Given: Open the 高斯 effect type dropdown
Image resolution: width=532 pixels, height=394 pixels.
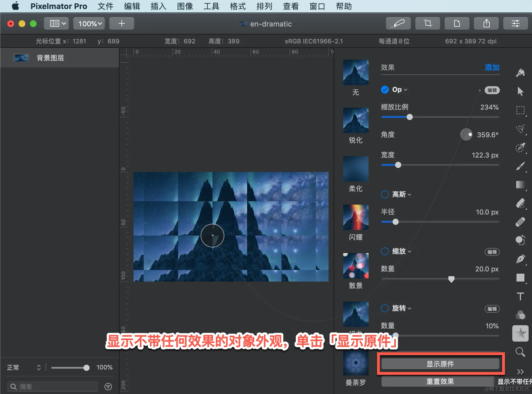Looking at the screenshot, I should tap(402, 194).
